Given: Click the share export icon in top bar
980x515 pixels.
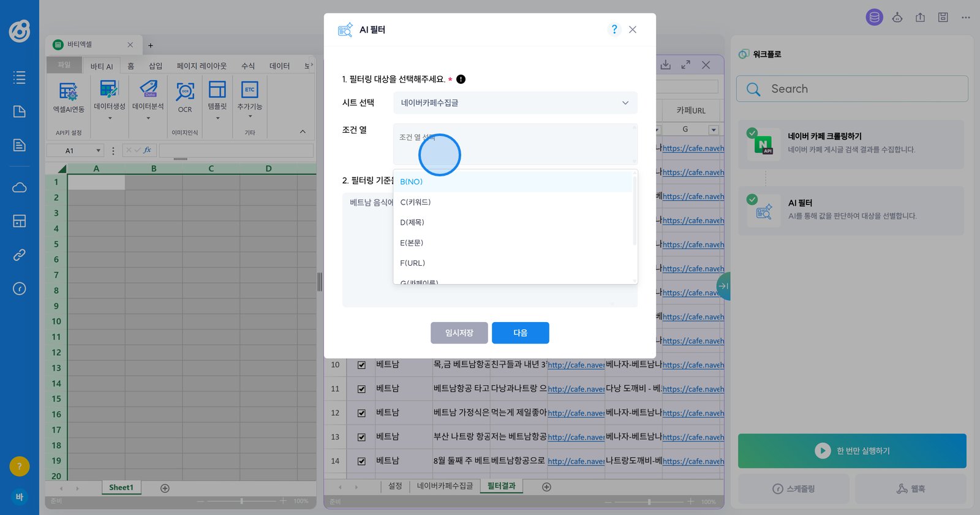Looking at the screenshot, I should coord(920,17).
